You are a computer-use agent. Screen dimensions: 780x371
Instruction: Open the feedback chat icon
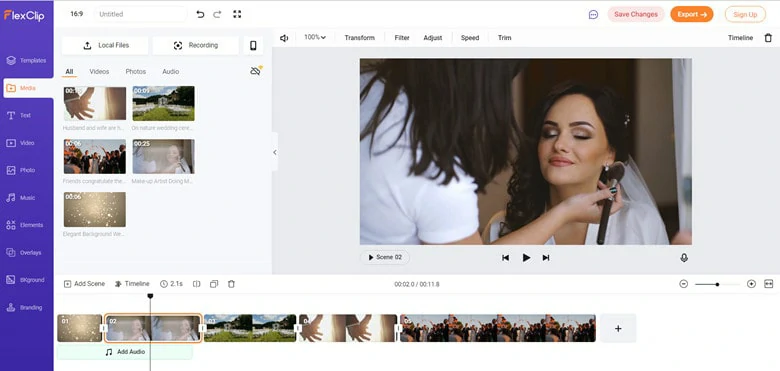(593, 15)
